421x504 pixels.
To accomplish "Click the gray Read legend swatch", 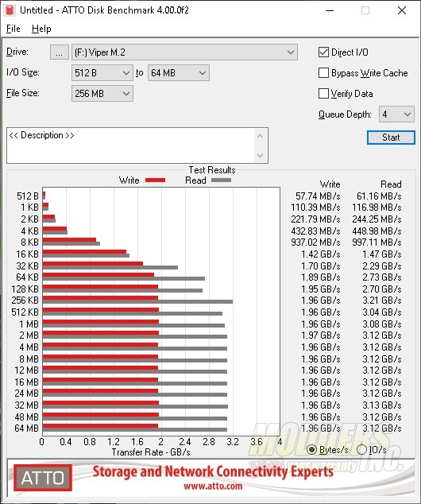I will point(221,180).
